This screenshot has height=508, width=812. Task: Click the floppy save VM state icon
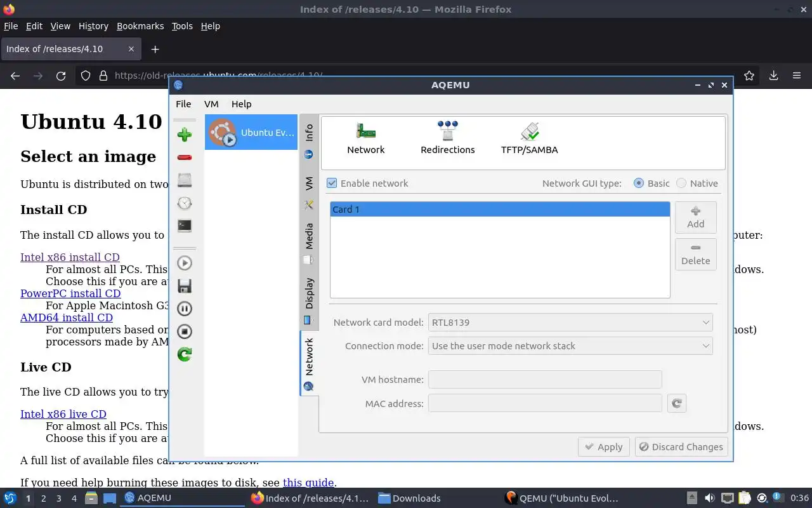click(185, 286)
